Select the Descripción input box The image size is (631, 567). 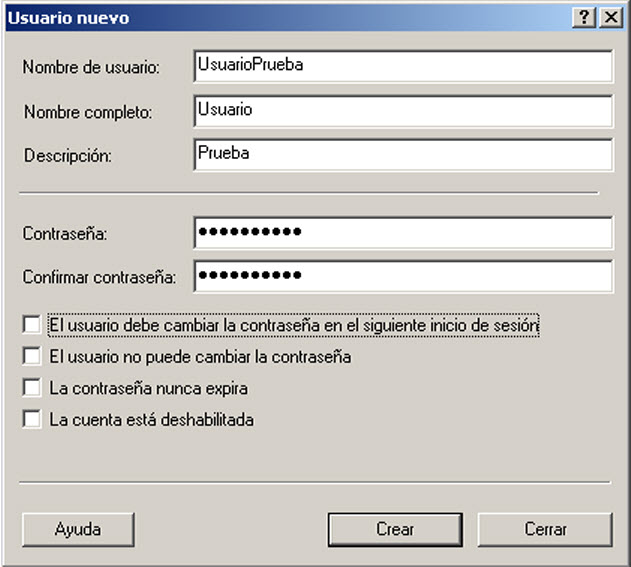click(x=402, y=155)
